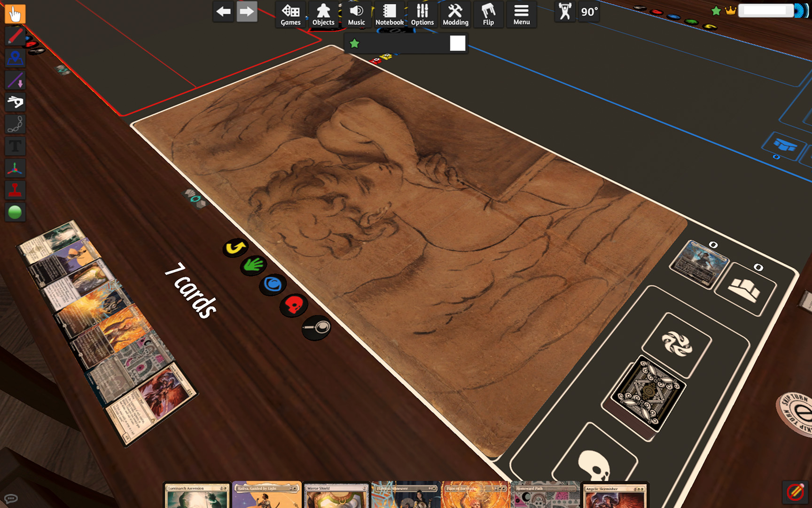Select Haliya, Guided by Light card
Viewport: 812px width, 508px height.
click(267, 495)
